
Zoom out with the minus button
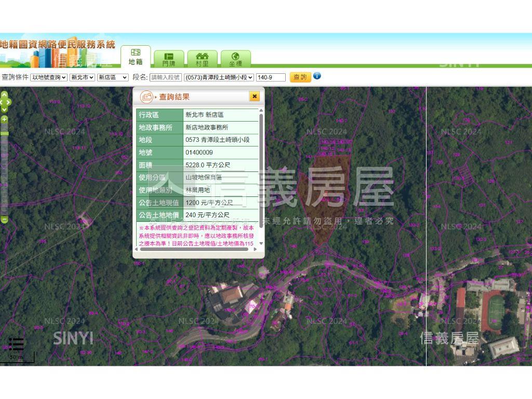4,220
